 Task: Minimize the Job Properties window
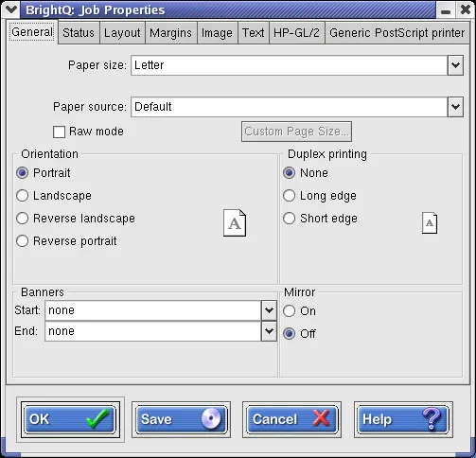click(x=446, y=10)
